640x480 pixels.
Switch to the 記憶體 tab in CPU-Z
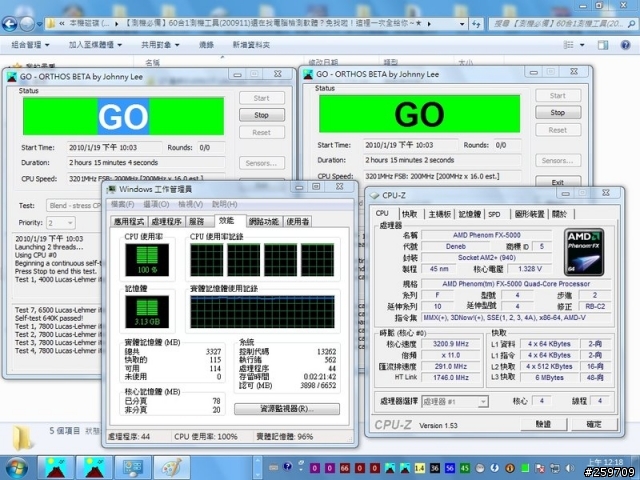[470, 214]
